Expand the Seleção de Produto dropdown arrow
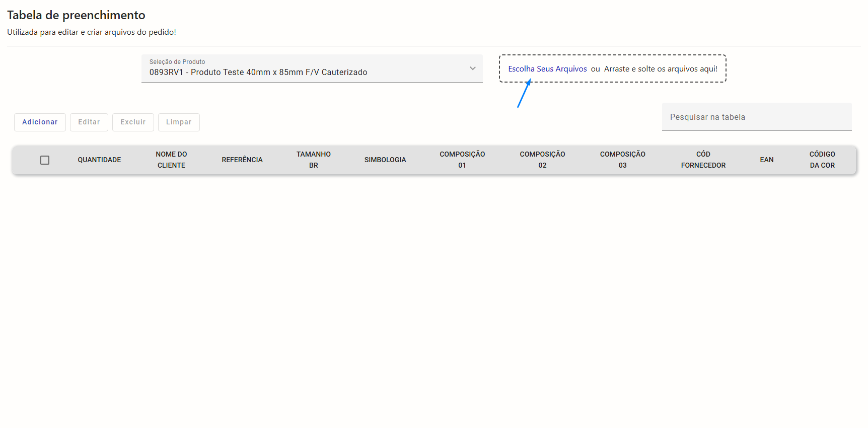 [x=472, y=68]
